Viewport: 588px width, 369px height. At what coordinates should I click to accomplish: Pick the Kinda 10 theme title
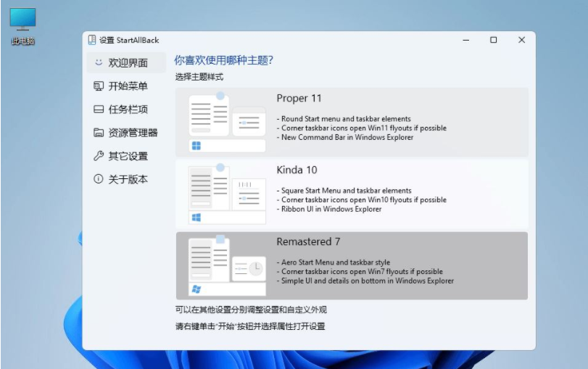click(297, 170)
